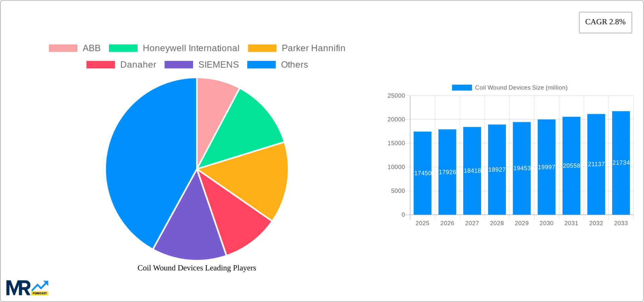Image resolution: width=644 pixels, height=302 pixels.
Task: Open the CAGR 2.8% info box
Action: pos(605,22)
